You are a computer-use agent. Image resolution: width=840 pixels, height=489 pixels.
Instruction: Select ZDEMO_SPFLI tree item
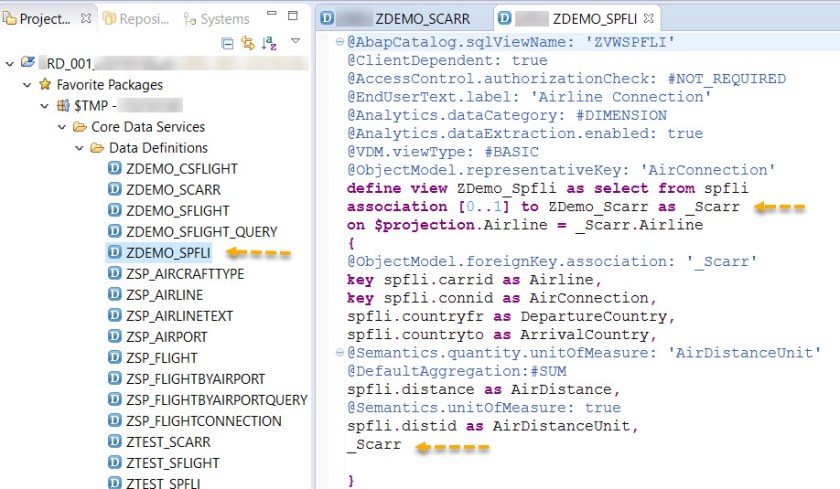tap(168, 253)
